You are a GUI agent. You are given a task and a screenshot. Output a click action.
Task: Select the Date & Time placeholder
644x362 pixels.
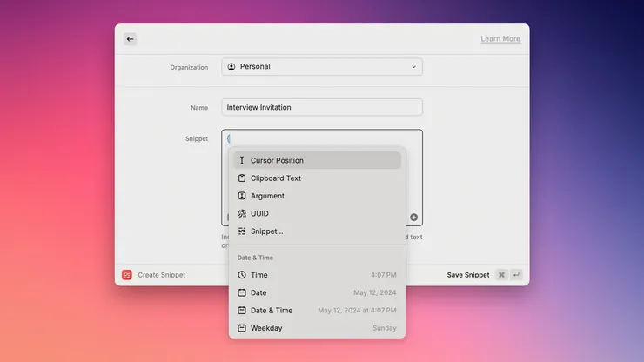click(x=317, y=311)
